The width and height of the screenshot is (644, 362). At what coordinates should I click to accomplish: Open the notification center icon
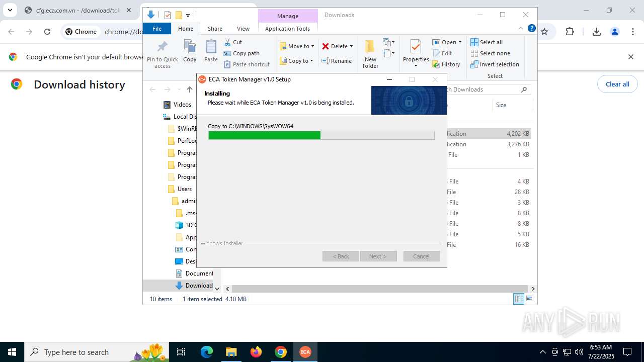tap(627, 352)
